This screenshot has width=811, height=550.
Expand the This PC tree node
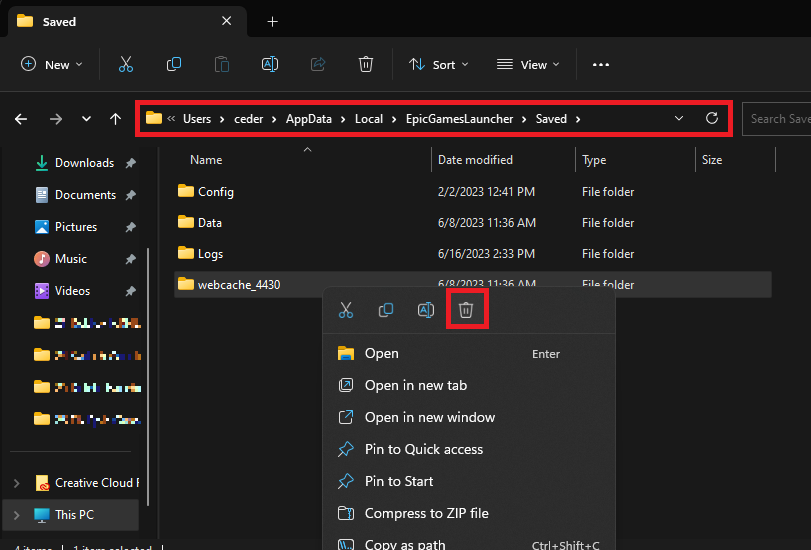(x=16, y=515)
